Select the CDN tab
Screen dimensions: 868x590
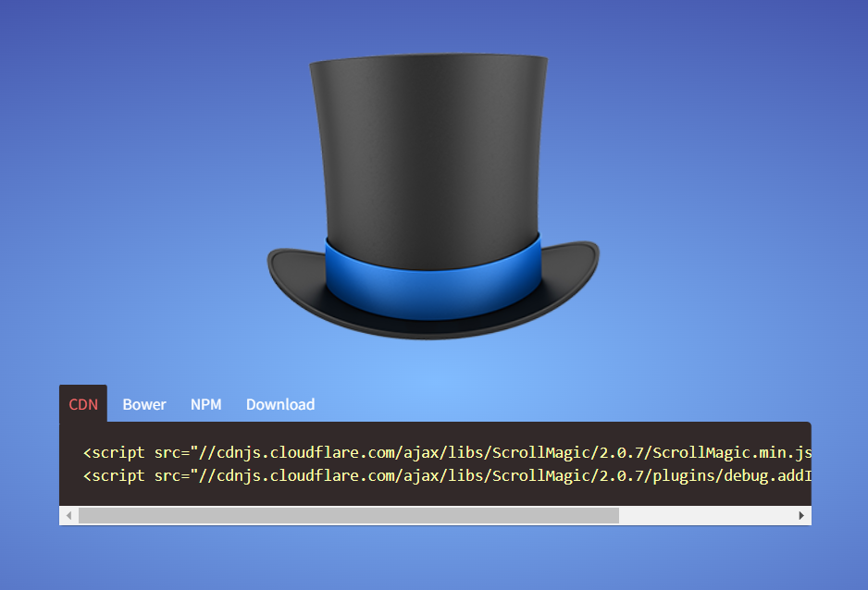(83, 404)
